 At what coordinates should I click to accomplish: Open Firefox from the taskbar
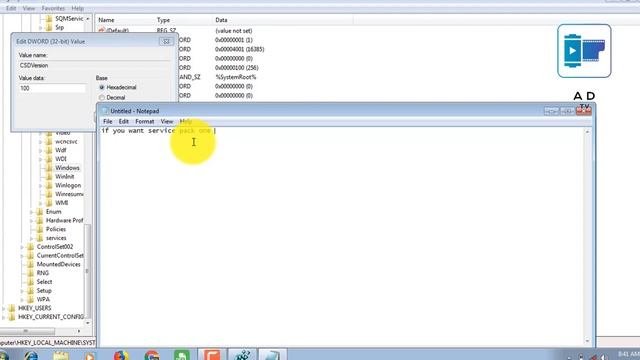121,355
